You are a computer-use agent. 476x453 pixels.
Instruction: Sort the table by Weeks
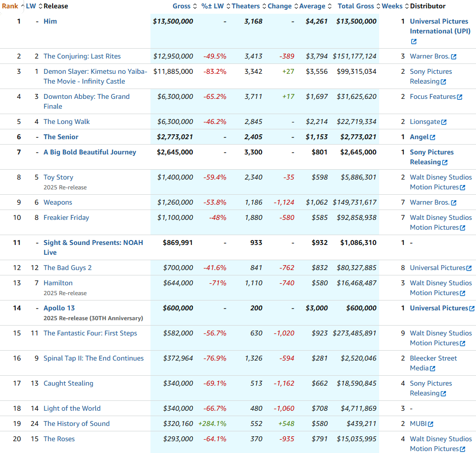pyautogui.click(x=395, y=6)
